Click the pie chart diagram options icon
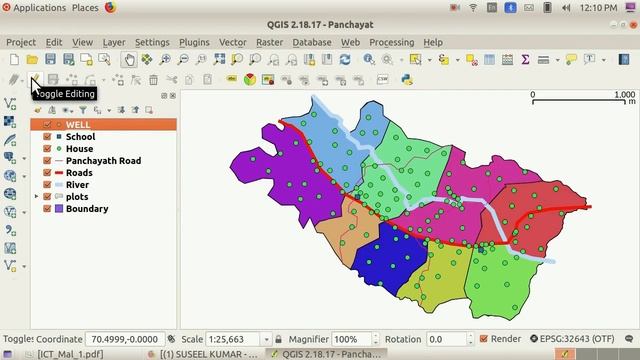Screen dimensions: 640x360 [250, 80]
